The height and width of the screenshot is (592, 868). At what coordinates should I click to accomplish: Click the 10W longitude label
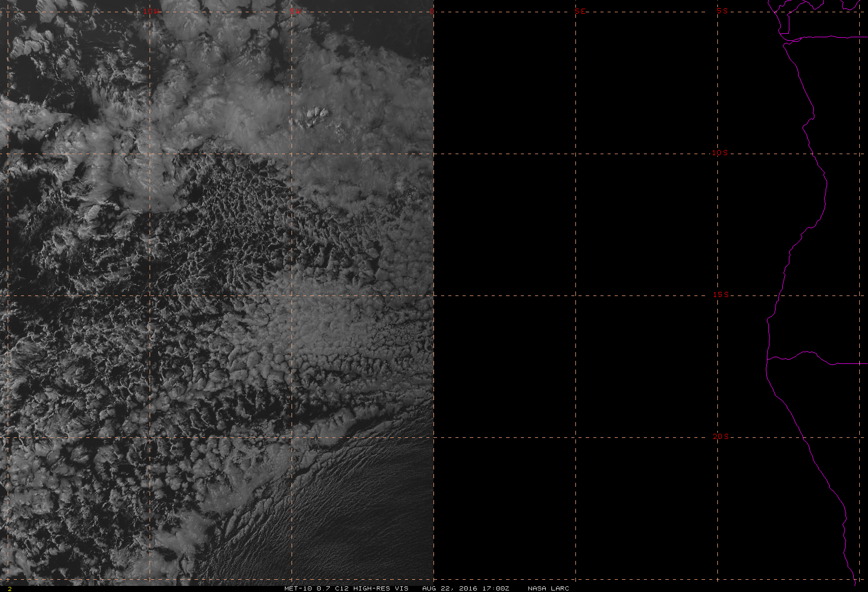[151, 11]
